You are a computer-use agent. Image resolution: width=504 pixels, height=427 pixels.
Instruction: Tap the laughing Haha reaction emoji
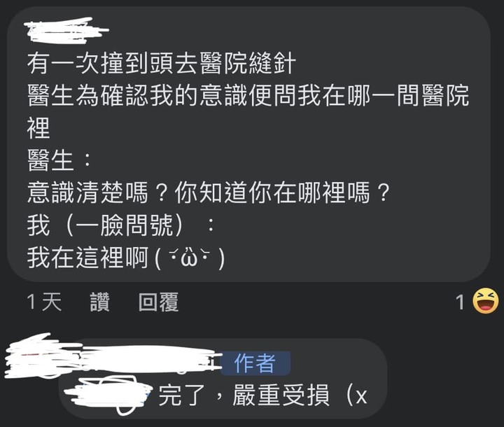point(485,301)
